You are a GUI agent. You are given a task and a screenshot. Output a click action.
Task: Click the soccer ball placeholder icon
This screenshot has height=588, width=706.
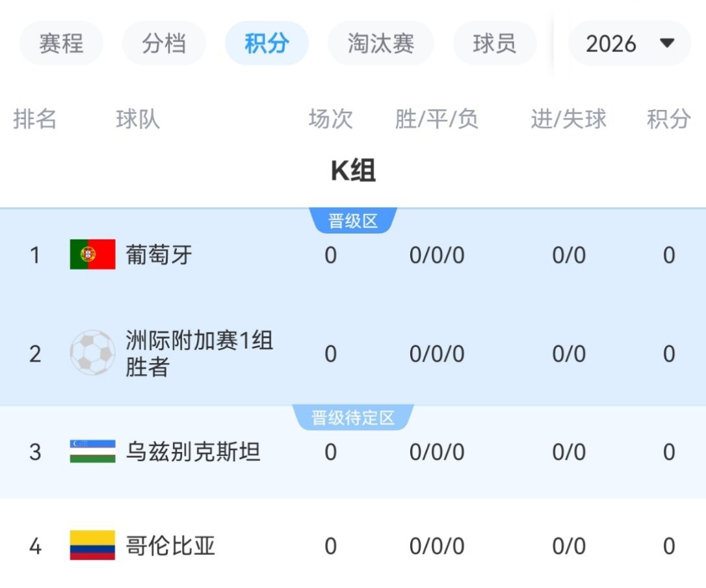(x=92, y=353)
